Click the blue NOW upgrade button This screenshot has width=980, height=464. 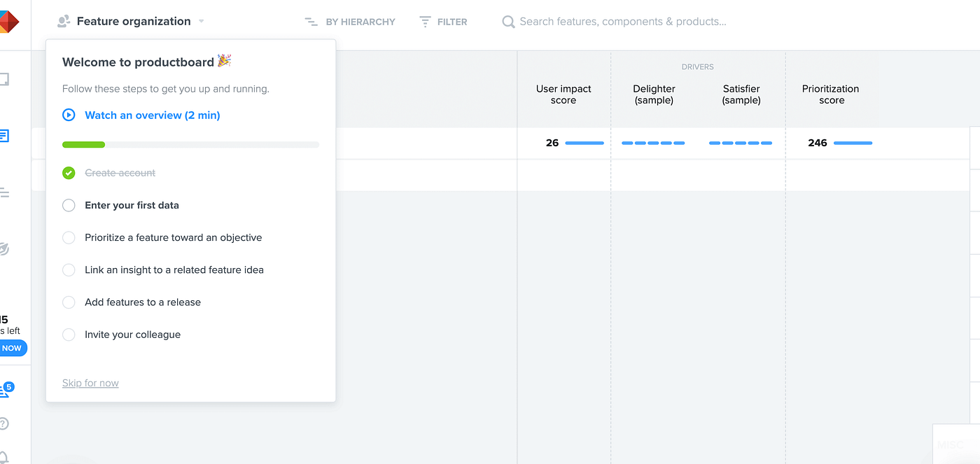(x=13, y=348)
